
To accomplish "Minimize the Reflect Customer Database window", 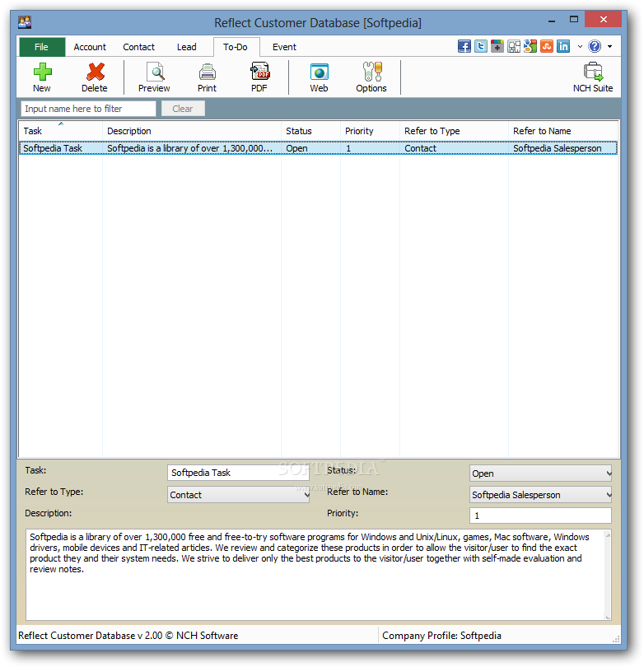I will 552,20.
